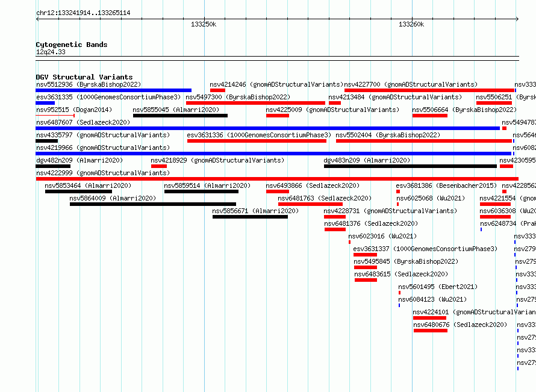
Task: Click the nsv6493866 (Sedlazeck2020) label
Action: [313, 185]
